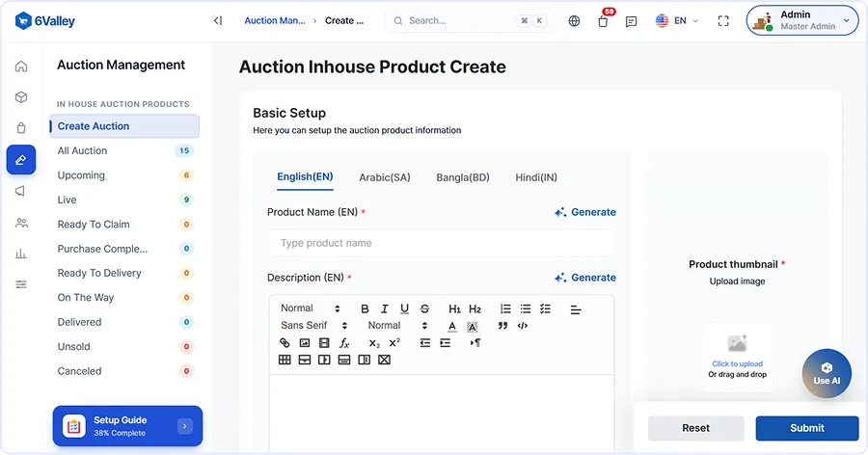Open the promotions megaphone sidebar icon
This screenshot has height=455, width=868.
click(21, 191)
